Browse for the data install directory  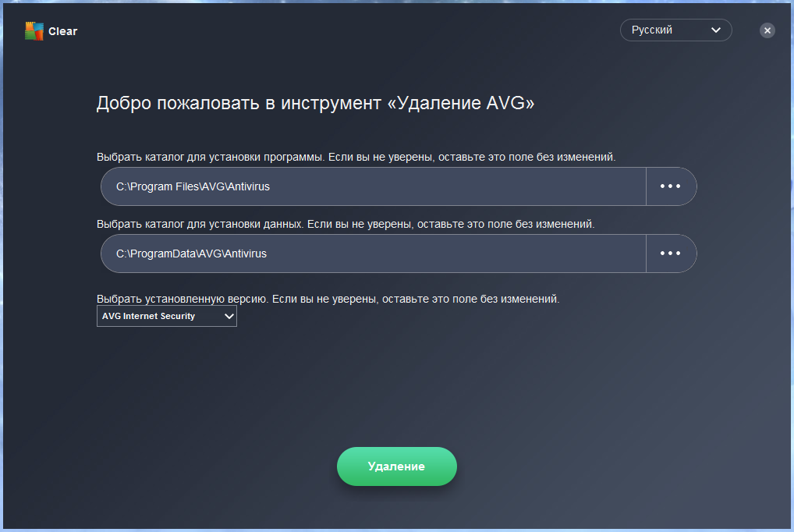[x=671, y=254]
